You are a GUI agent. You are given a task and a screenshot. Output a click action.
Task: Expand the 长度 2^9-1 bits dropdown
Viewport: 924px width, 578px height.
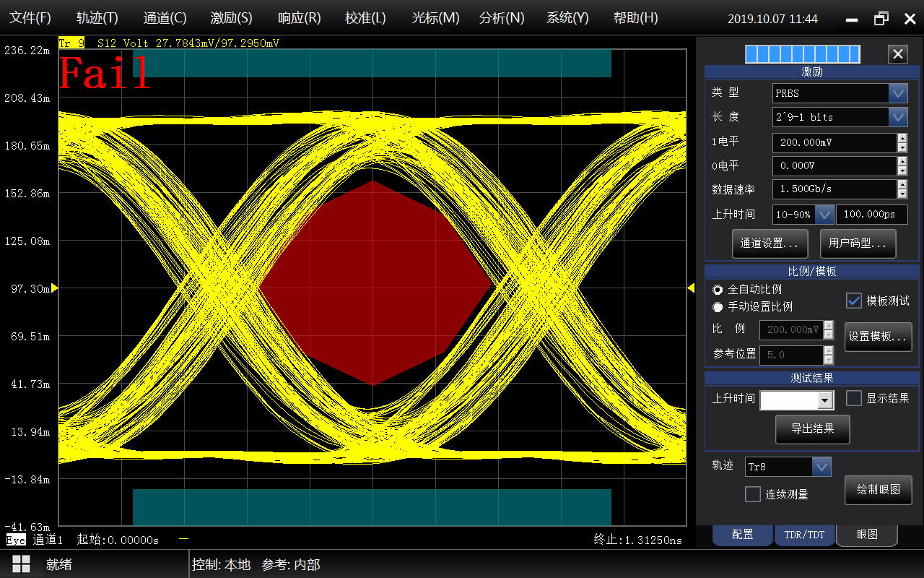[898, 117]
